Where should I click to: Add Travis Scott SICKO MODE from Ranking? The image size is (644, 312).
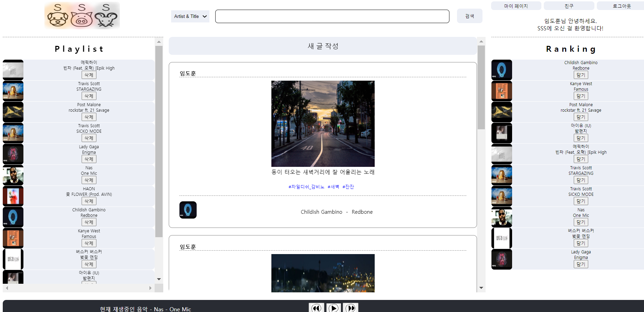tap(581, 201)
